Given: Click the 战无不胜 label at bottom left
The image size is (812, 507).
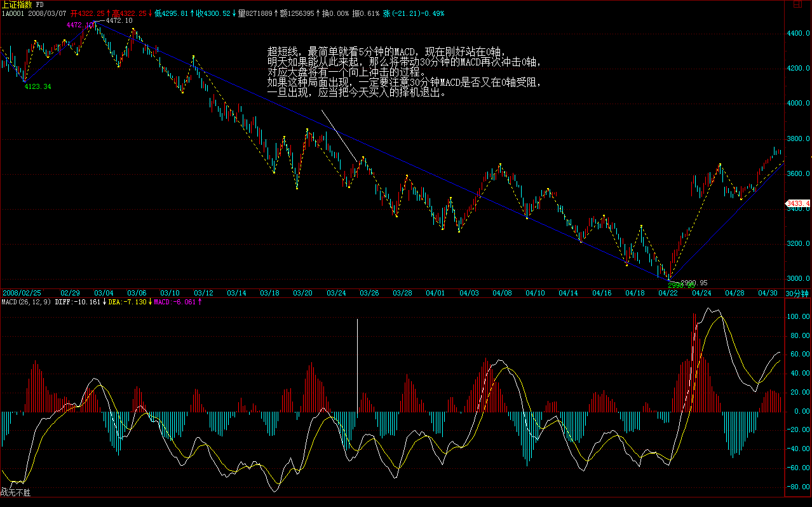Looking at the screenshot, I should (15, 492).
